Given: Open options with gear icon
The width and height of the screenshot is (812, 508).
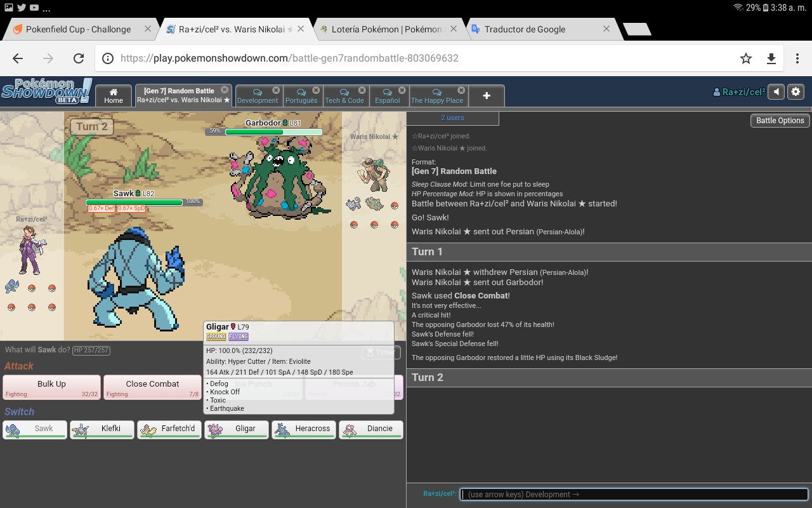Looking at the screenshot, I should [x=796, y=92].
